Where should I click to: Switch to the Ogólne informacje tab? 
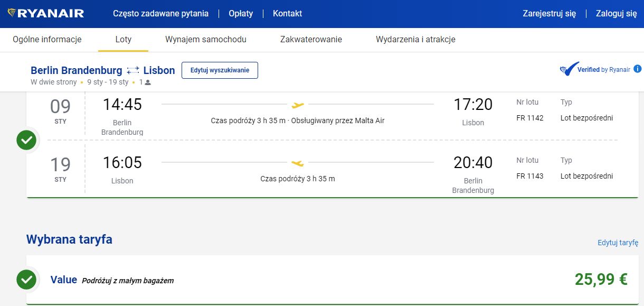click(x=47, y=39)
